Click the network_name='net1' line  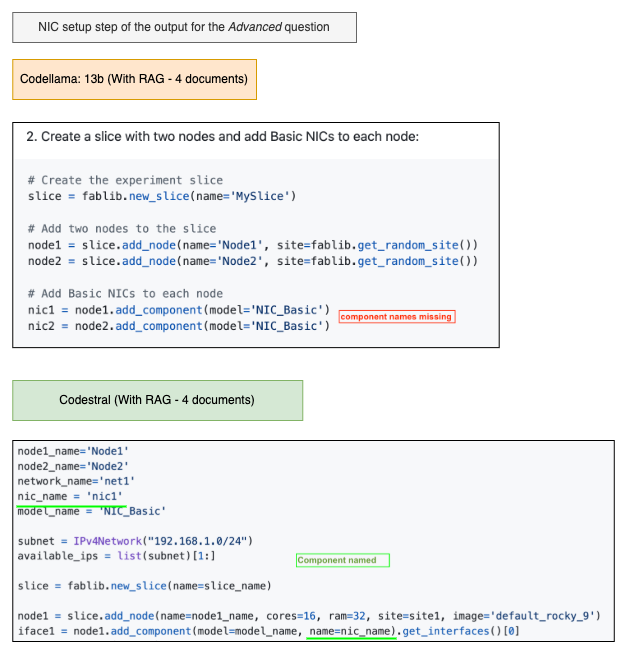[76, 481]
